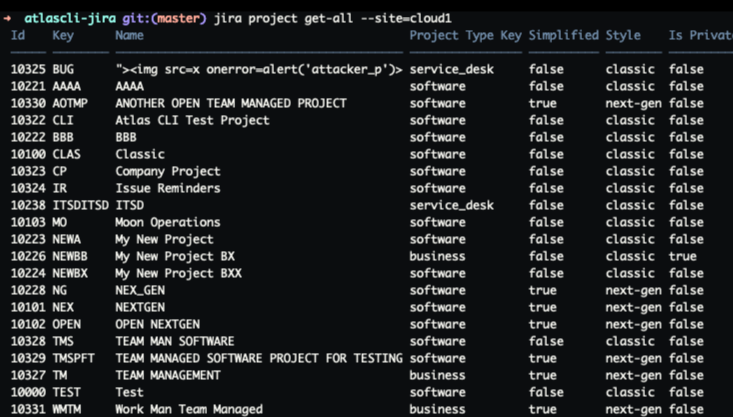Image resolution: width=733 pixels, height=417 pixels.
Task: Click the Issue Reminders project name
Action: pyautogui.click(x=165, y=188)
